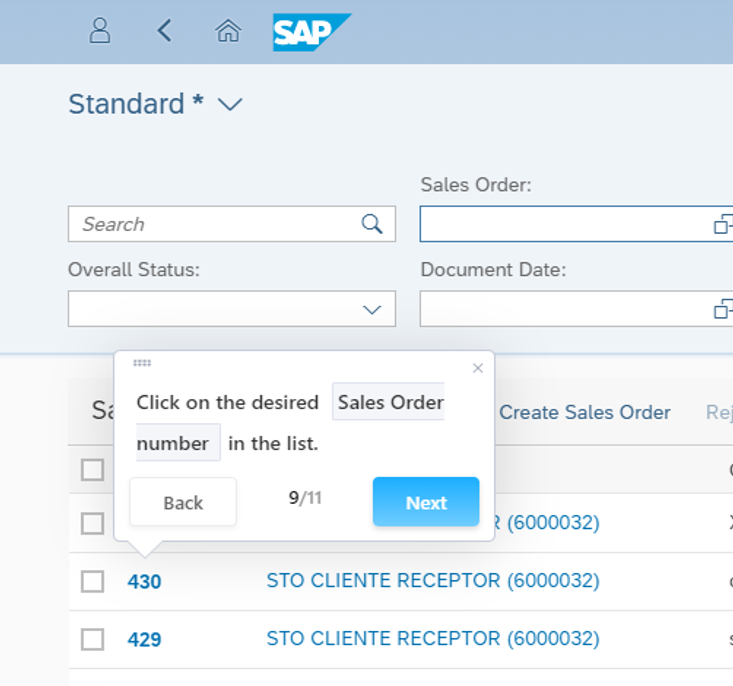Click the Sales Order input field
Viewport: 733px width, 686px height.
pyautogui.click(x=576, y=224)
